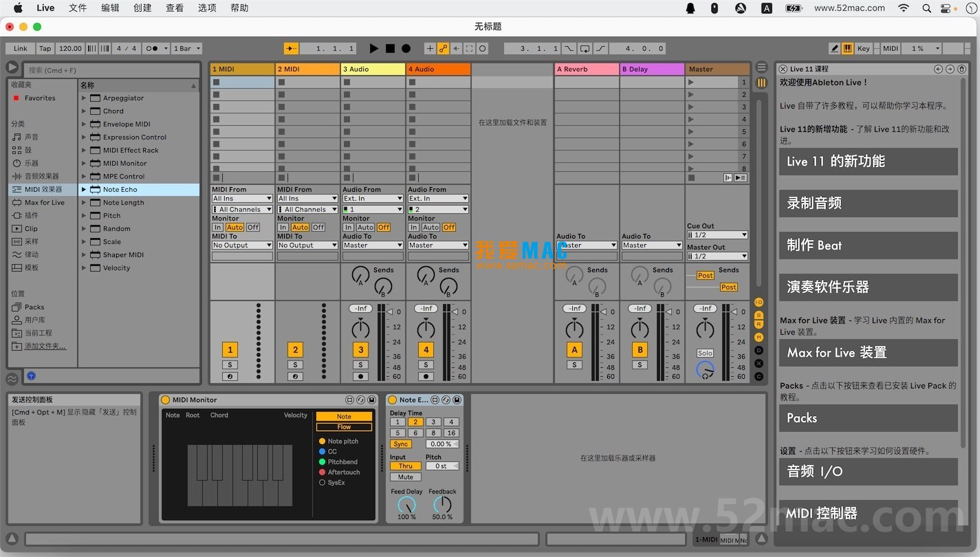Open the 文件 menu
This screenshot has width=980, height=557.
pyautogui.click(x=78, y=8)
